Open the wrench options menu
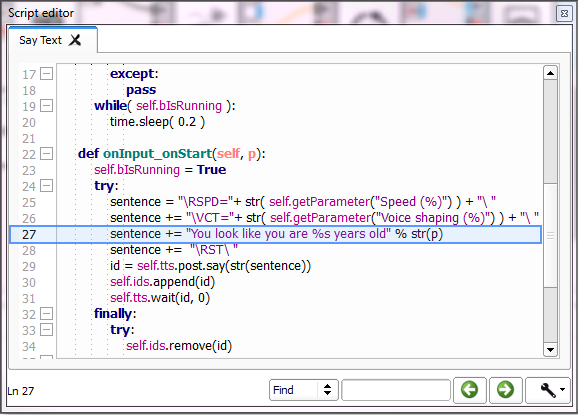 [548, 390]
